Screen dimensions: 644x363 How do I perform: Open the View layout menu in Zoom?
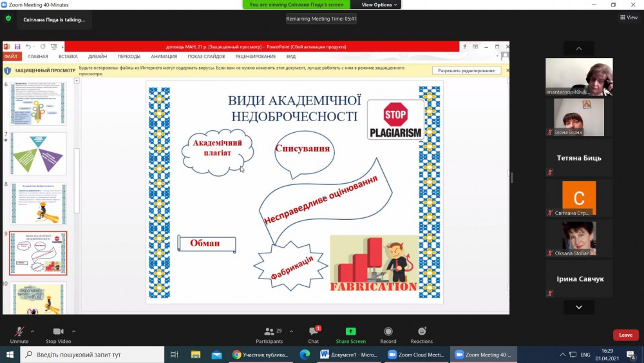[x=629, y=17]
